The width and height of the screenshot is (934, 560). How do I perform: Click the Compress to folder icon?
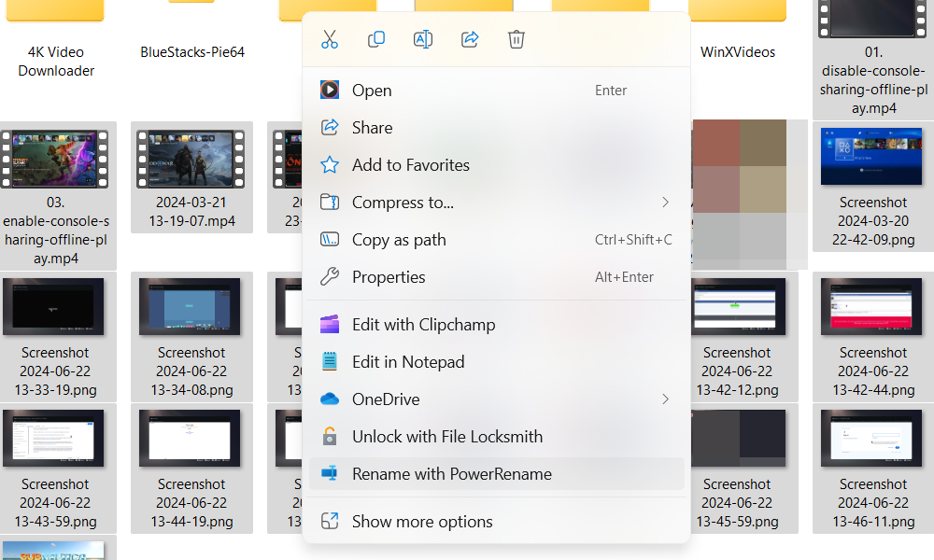click(330, 203)
